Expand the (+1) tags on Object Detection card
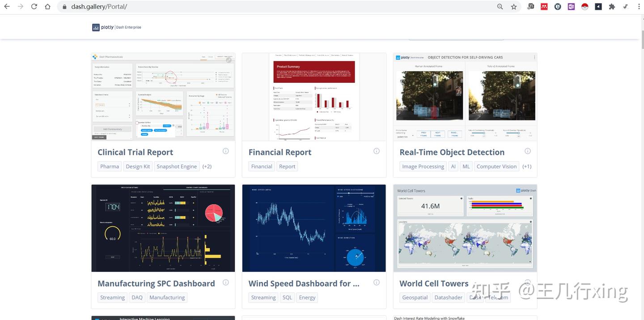Viewport: 644px width, 320px height. tap(527, 166)
